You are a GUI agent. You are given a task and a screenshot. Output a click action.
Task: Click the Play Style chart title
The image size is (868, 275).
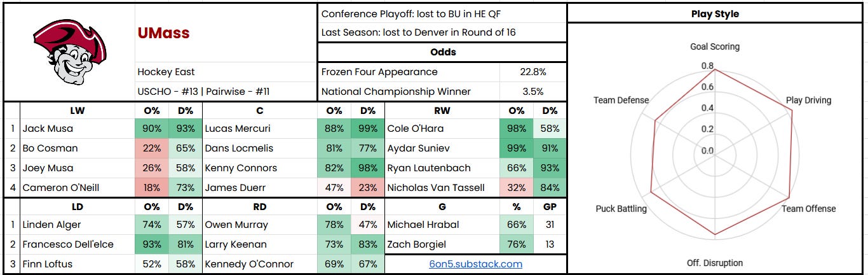[x=715, y=13]
